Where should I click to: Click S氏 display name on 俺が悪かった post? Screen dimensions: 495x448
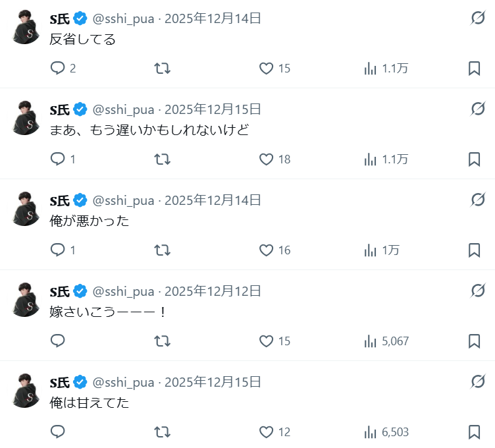60,200
